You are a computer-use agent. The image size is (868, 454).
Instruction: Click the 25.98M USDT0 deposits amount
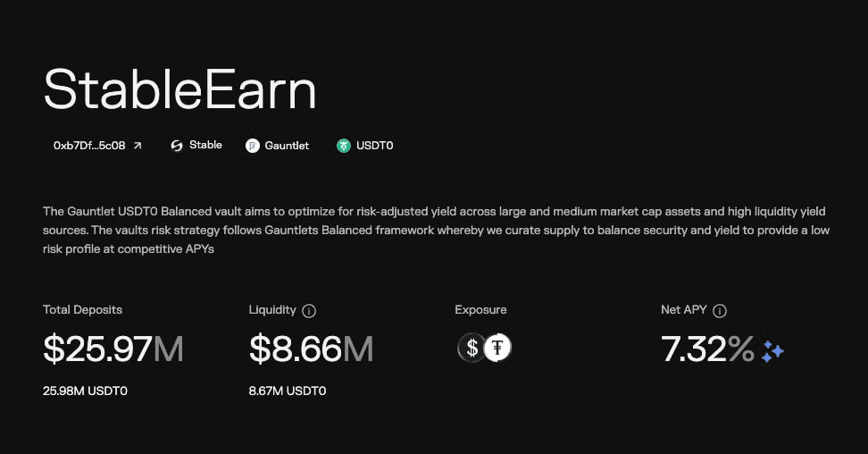(85, 391)
